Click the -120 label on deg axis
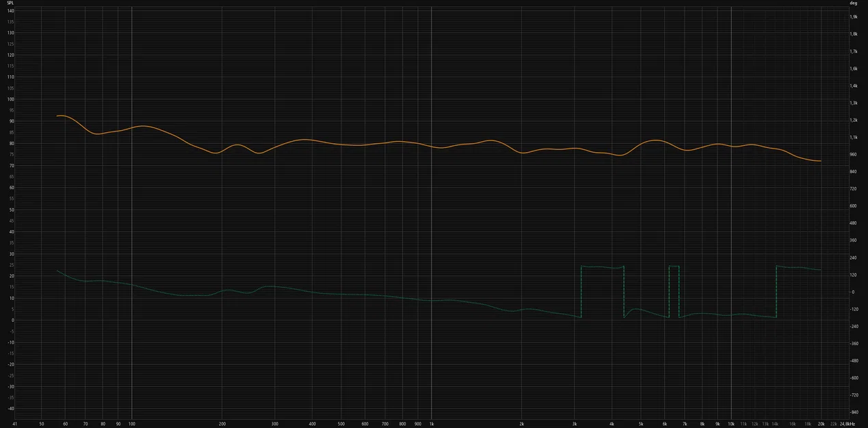 click(854, 309)
